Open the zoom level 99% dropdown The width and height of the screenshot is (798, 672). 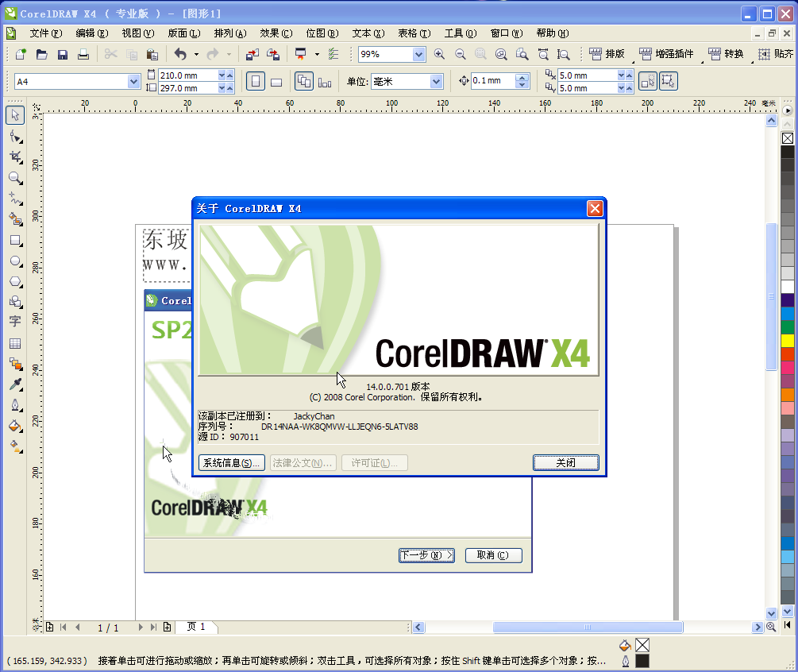tap(418, 54)
